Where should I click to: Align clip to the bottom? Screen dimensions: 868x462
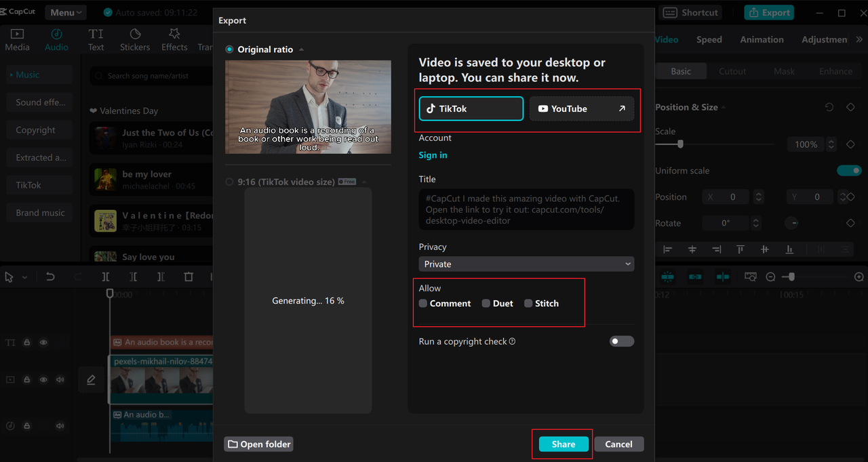pyautogui.click(x=789, y=249)
